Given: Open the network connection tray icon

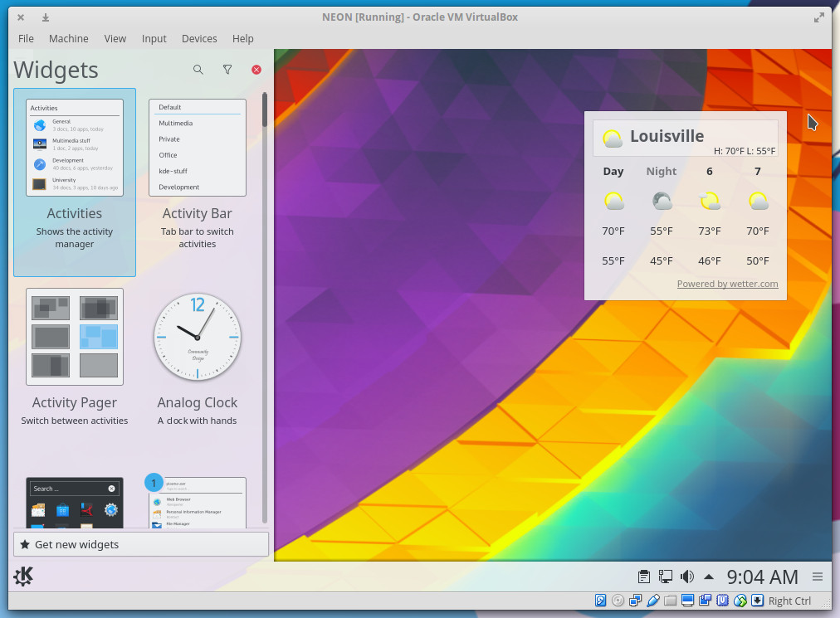Looking at the screenshot, I should point(666,577).
